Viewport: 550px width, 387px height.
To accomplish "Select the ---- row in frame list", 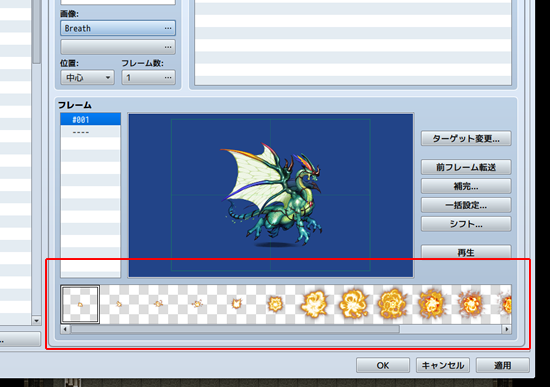I will coord(90,132).
